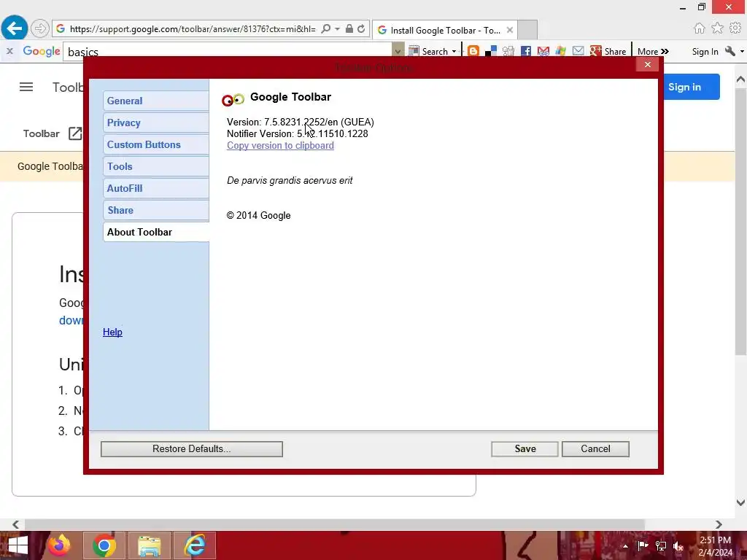
Task: Click the address bar URL
Action: point(193,29)
